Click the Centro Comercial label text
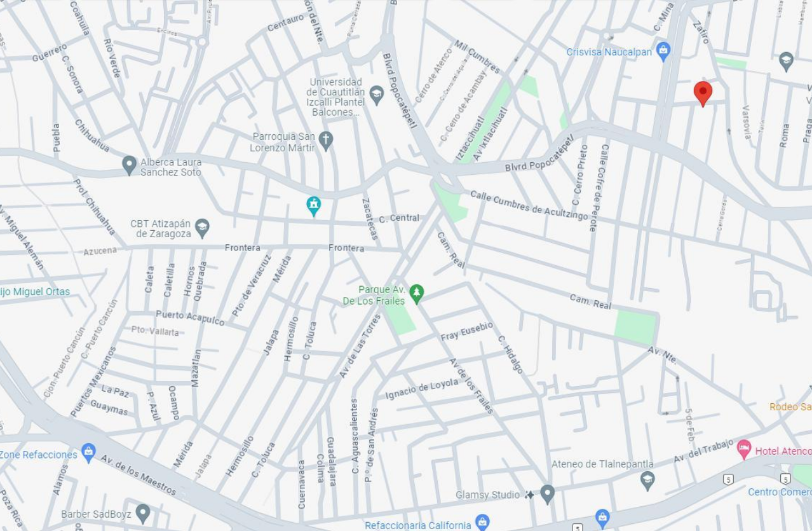 click(x=780, y=492)
